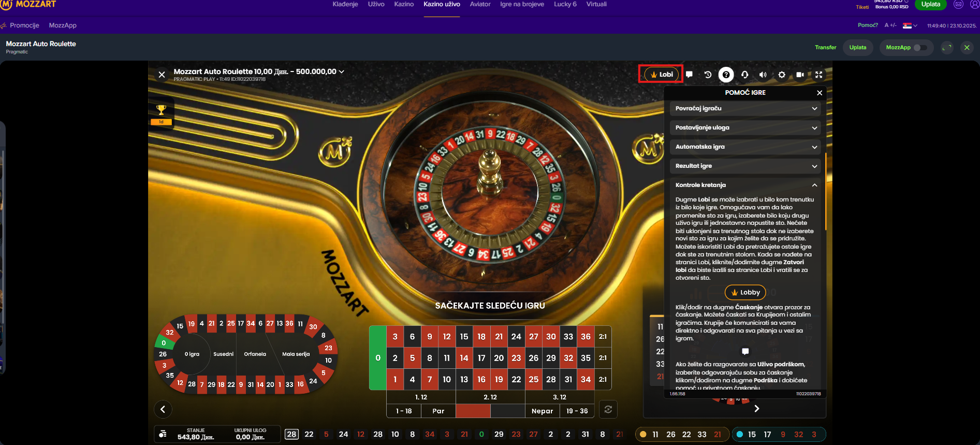Image resolution: width=980 pixels, height=445 pixels.
Task: Toggle the MozzApp switch
Action: (920, 48)
